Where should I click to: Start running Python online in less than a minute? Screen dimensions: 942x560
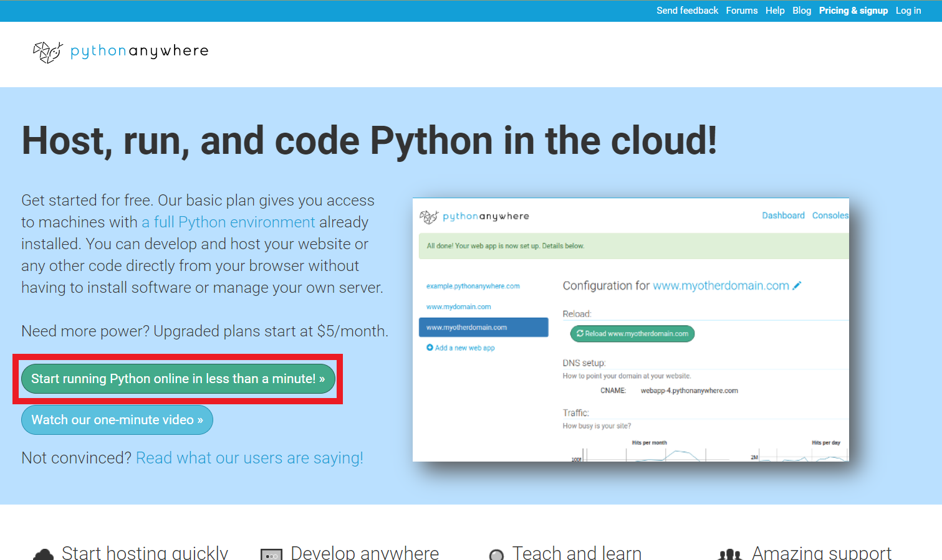click(x=178, y=378)
